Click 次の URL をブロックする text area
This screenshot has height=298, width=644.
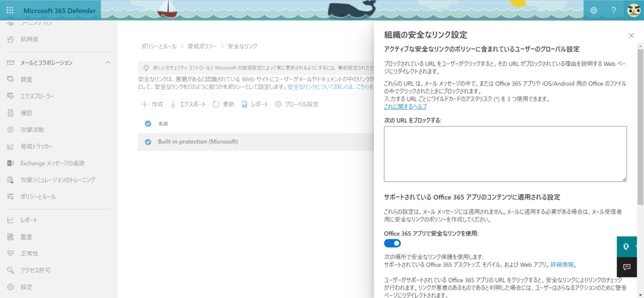coord(506,154)
